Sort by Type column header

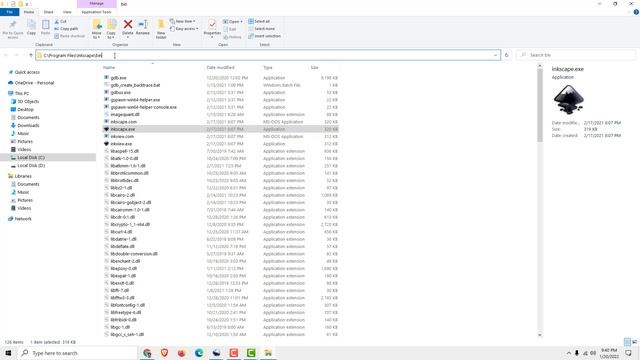point(268,67)
